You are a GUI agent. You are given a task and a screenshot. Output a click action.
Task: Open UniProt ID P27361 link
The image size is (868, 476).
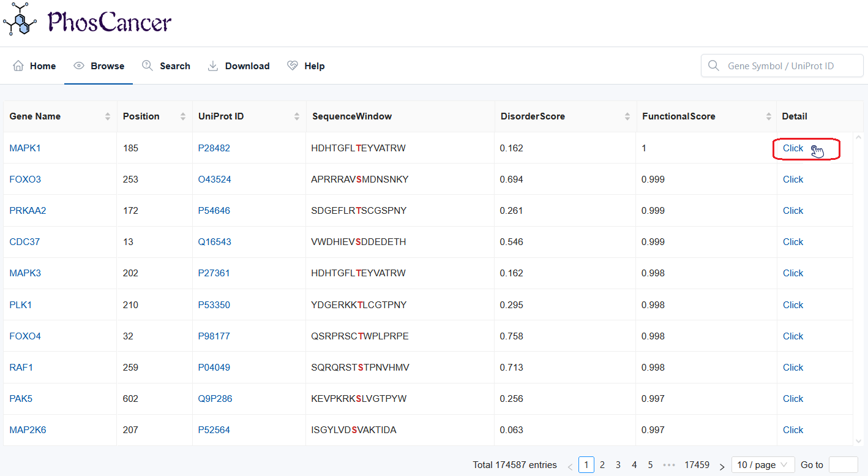(214, 273)
